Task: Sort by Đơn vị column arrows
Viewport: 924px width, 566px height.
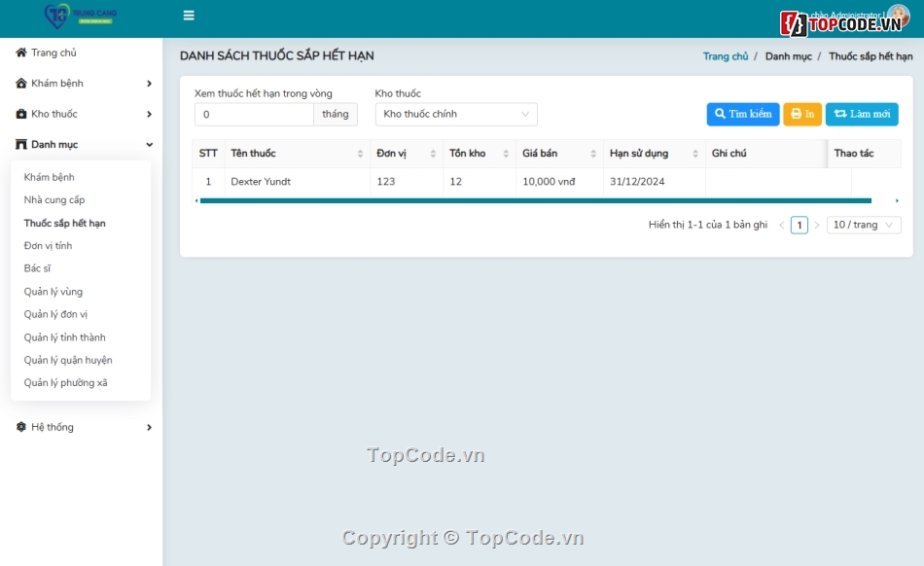Action: pos(433,153)
